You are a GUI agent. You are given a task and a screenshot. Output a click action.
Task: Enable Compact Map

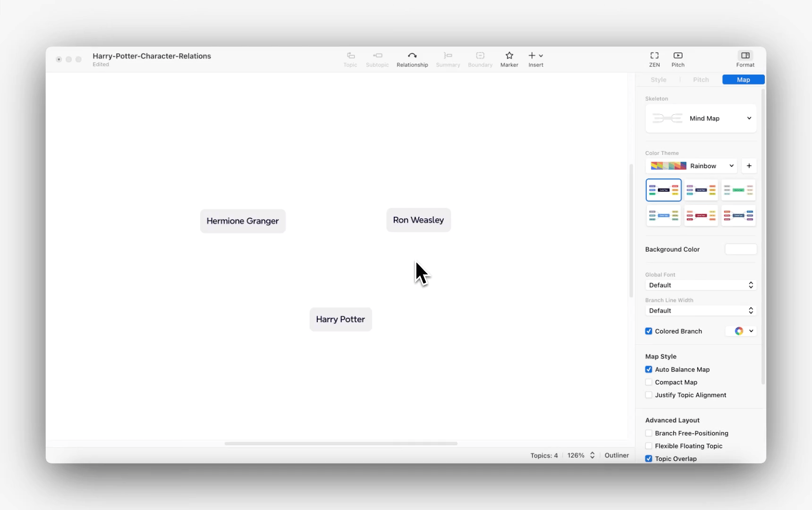(x=649, y=382)
